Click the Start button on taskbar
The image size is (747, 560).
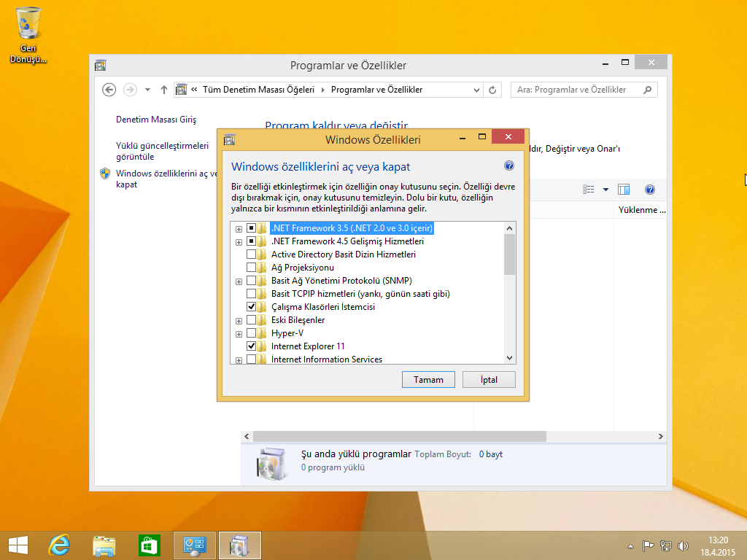(18, 545)
